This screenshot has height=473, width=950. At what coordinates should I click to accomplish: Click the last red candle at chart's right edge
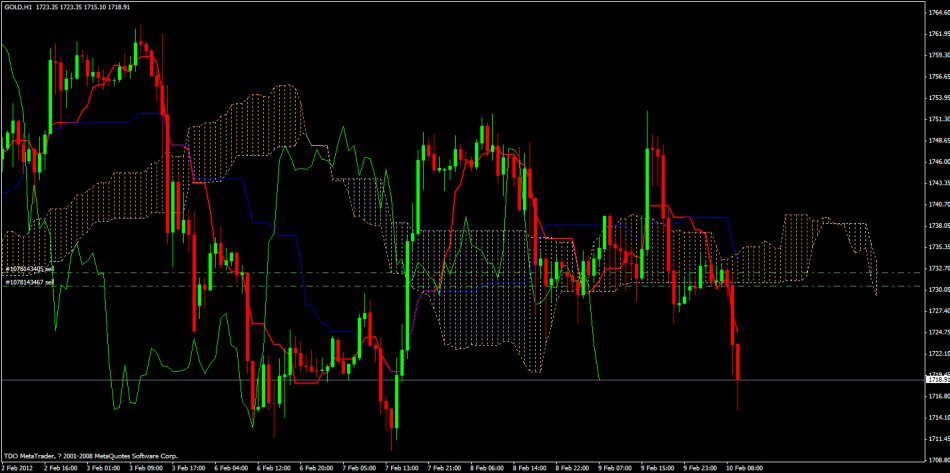[x=738, y=362]
